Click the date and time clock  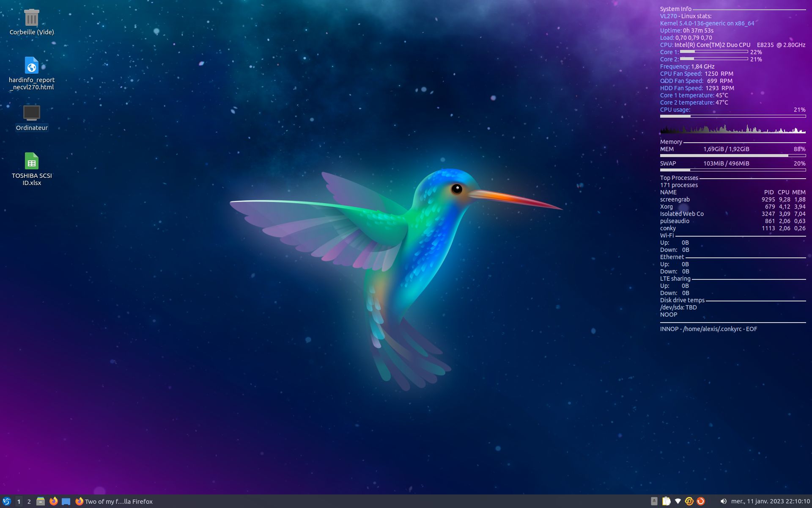[770, 501]
